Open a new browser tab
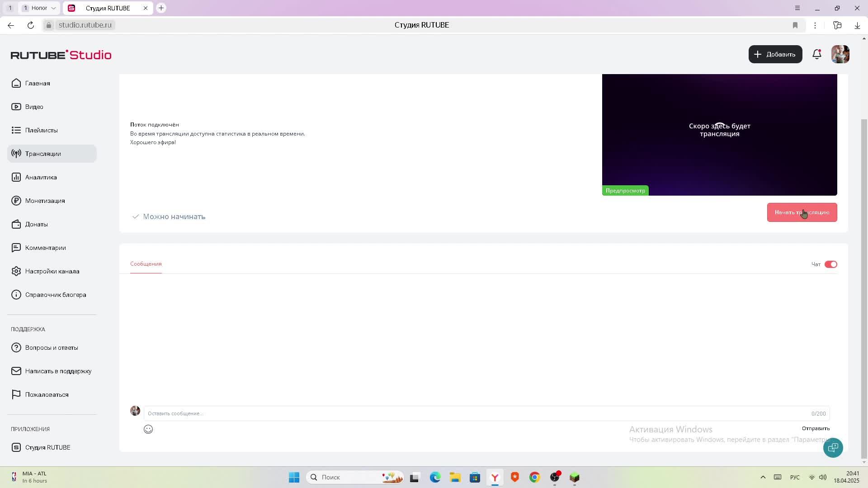 [x=161, y=8]
